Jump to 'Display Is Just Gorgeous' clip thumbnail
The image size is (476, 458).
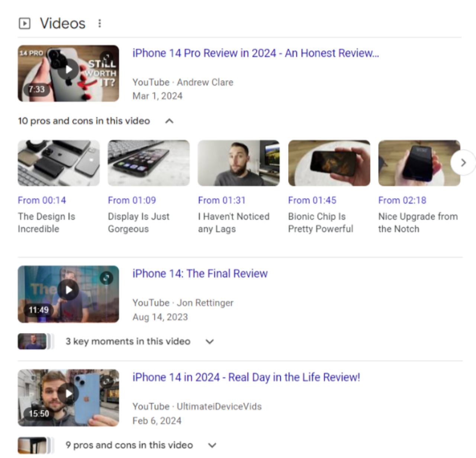pos(148,163)
